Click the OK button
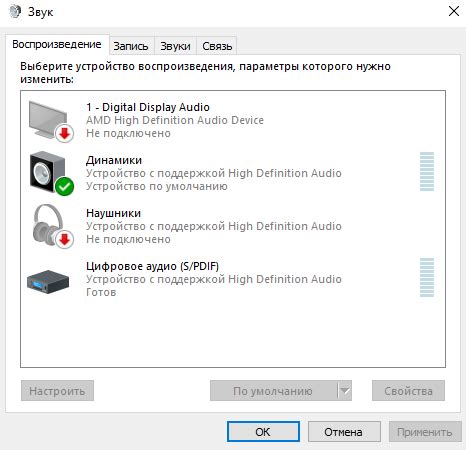This screenshot has width=466, height=450. point(263,432)
